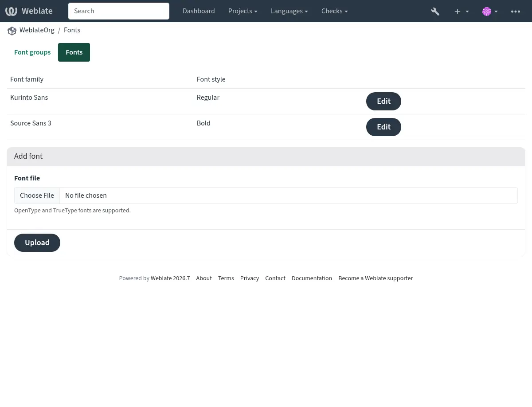532x407 pixels.
Task: Open the Terms footer link
Action: click(226, 278)
